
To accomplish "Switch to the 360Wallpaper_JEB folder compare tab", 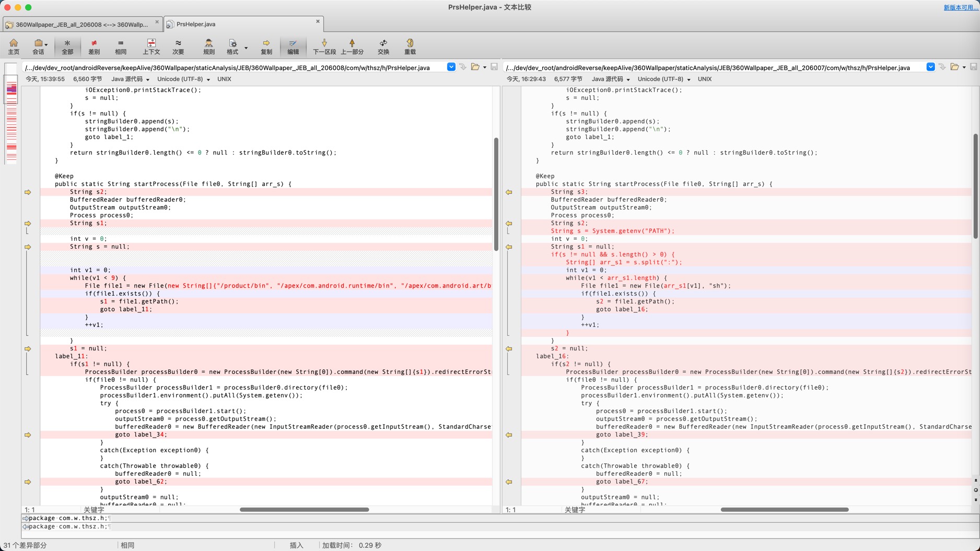I will click(x=81, y=25).
